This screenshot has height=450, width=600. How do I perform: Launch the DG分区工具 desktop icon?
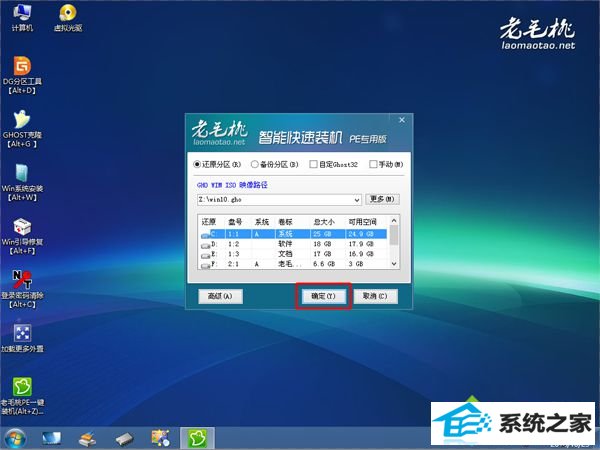click(x=22, y=75)
